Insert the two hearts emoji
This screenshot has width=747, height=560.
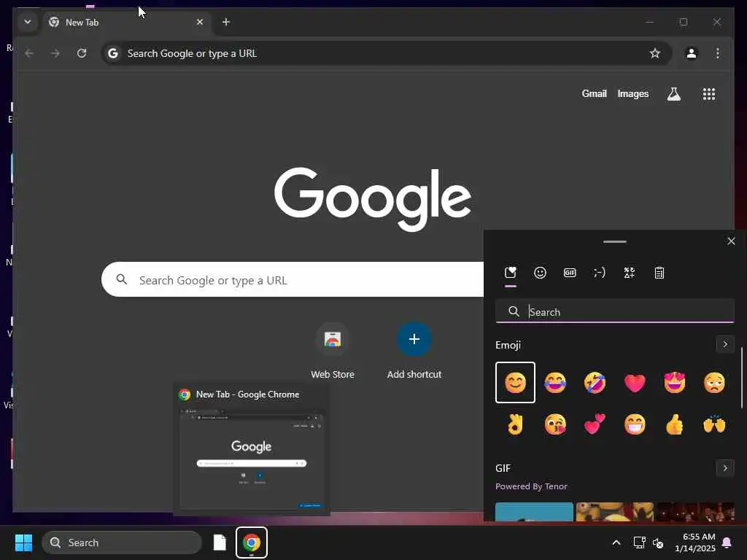(595, 424)
